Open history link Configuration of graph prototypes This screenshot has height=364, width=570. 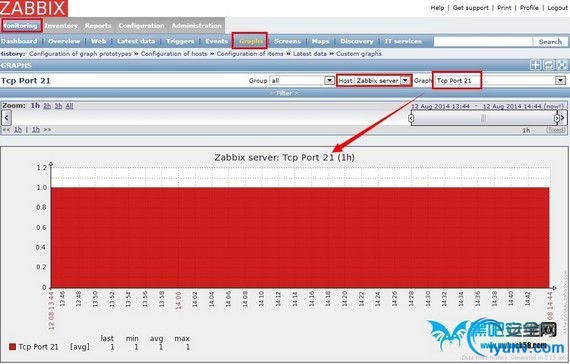pos(80,54)
